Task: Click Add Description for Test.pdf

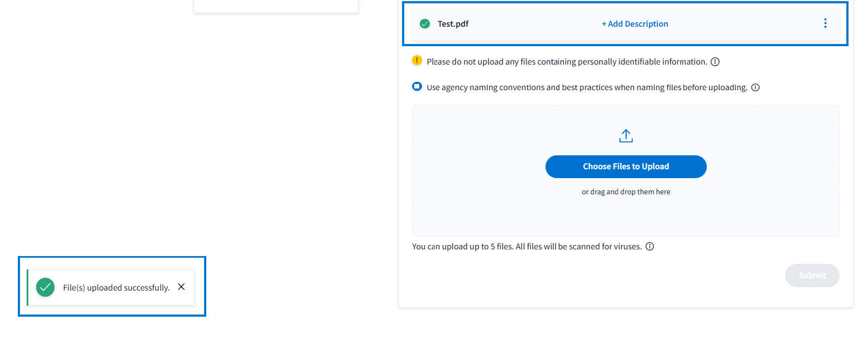Action: 635,24
